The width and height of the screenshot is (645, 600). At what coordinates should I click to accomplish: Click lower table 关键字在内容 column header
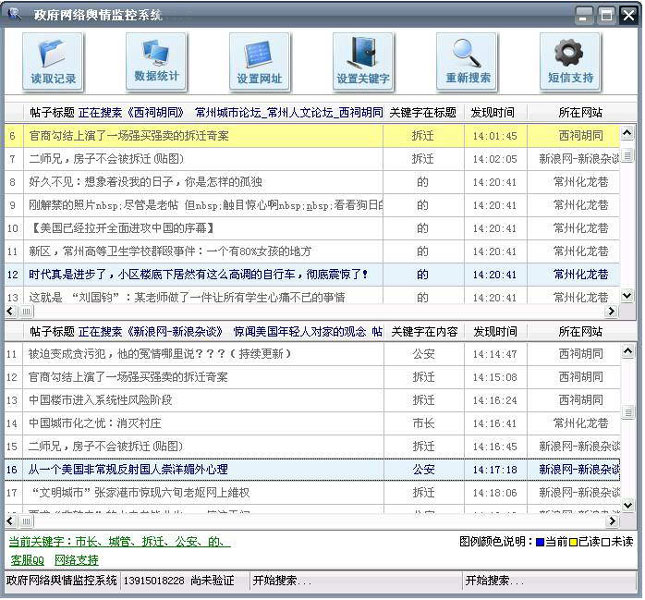tap(424, 331)
